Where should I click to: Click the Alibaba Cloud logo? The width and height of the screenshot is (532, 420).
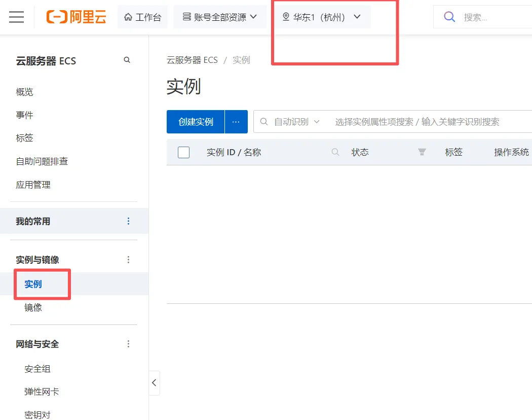(x=76, y=17)
